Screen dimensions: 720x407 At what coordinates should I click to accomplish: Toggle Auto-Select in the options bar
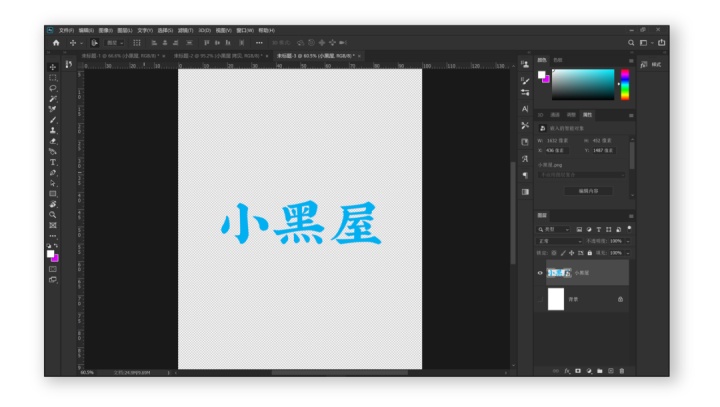click(94, 43)
